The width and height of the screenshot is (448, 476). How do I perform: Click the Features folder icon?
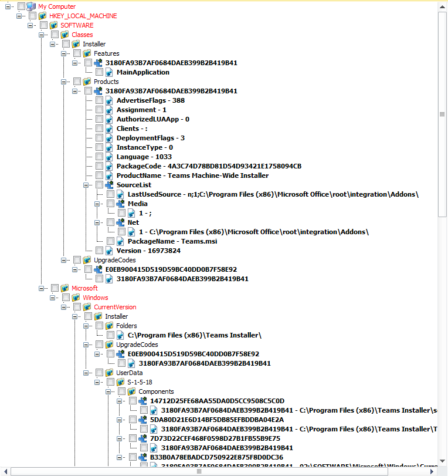tap(87, 53)
